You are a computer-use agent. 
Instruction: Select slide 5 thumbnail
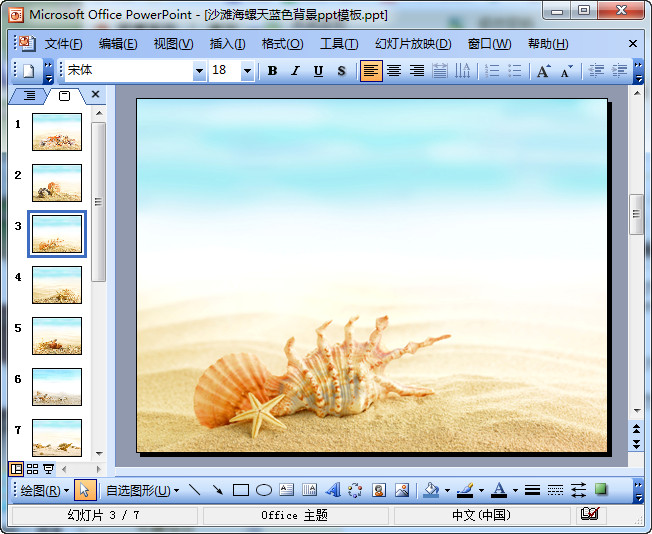coord(57,335)
